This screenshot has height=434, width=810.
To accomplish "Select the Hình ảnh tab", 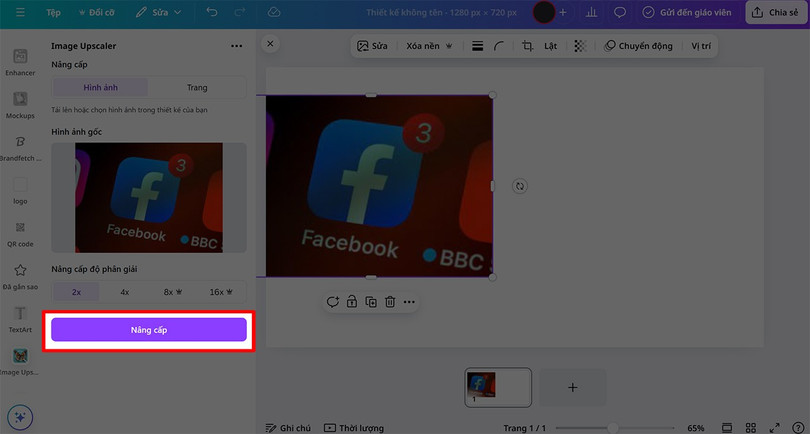I will click(100, 88).
